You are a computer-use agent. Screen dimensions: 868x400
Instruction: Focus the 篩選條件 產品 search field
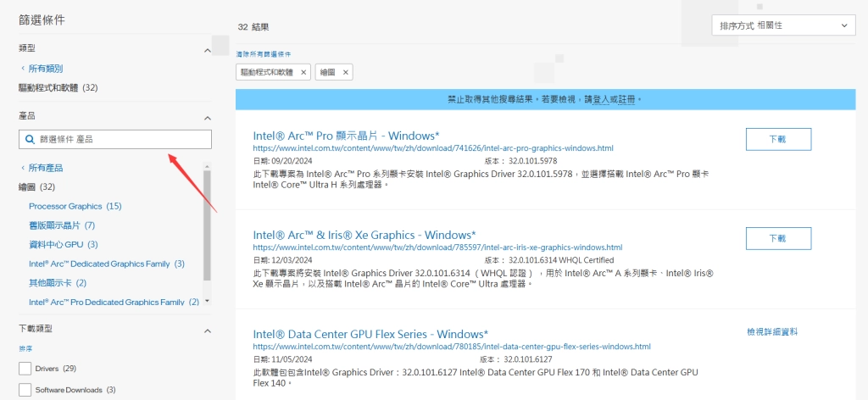pyautogui.click(x=115, y=140)
